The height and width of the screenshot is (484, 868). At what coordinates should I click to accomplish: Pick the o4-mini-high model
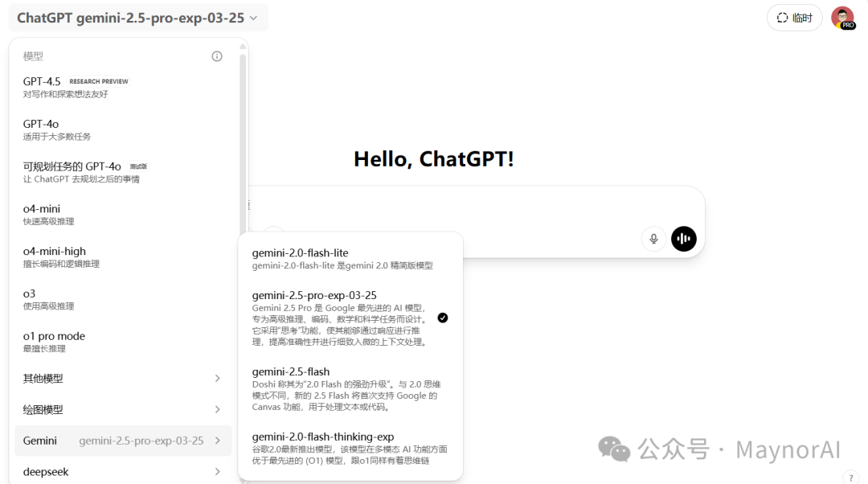coord(123,257)
